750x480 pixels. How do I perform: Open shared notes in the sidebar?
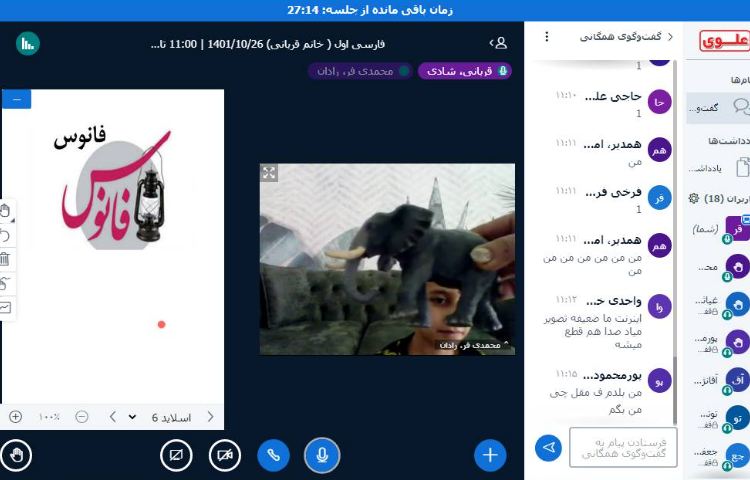[720, 167]
